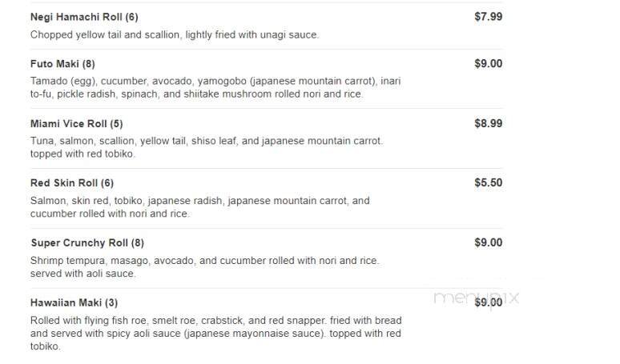Screen dimensions: 620x364
Task: Open the Miami Vice Roll (5) item
Action: point(76,124)
